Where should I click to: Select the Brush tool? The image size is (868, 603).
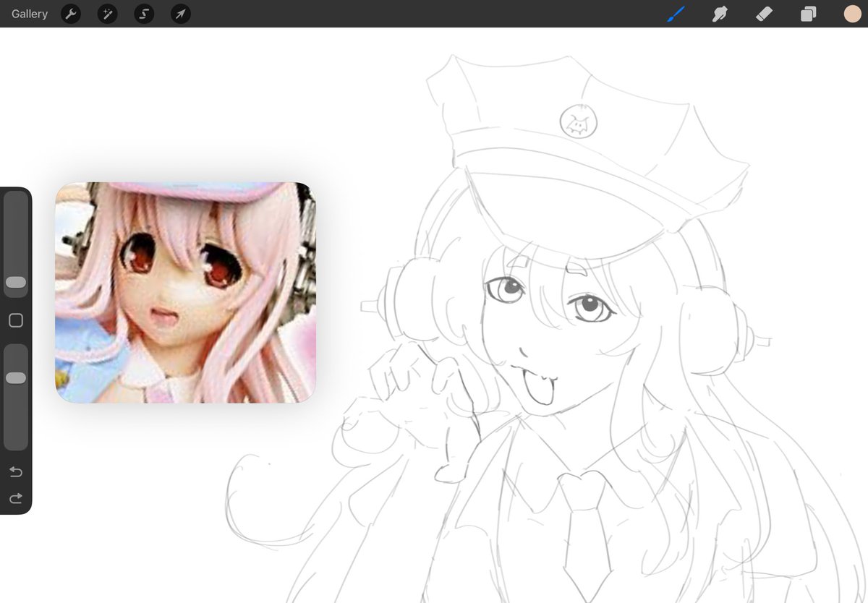click(x=676, y=14)
